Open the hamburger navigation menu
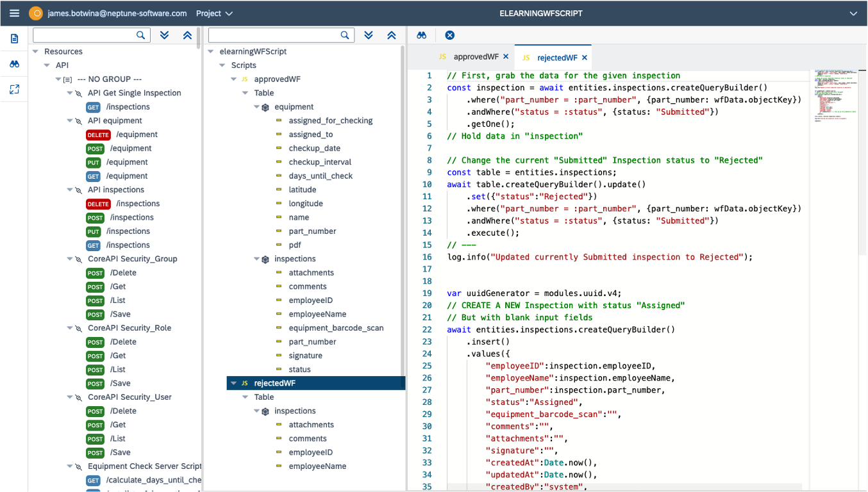The height and width of the screenshot is (492, 868). coord(14,13)
